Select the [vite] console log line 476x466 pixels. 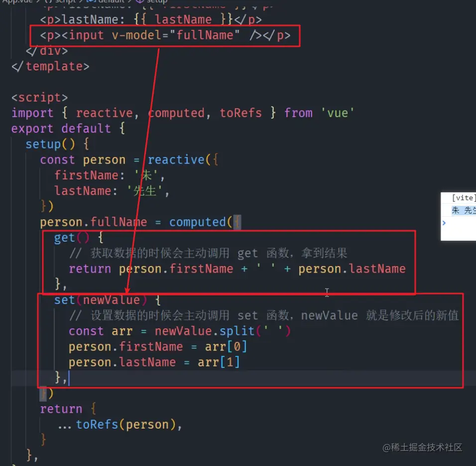tap(464, 198)
